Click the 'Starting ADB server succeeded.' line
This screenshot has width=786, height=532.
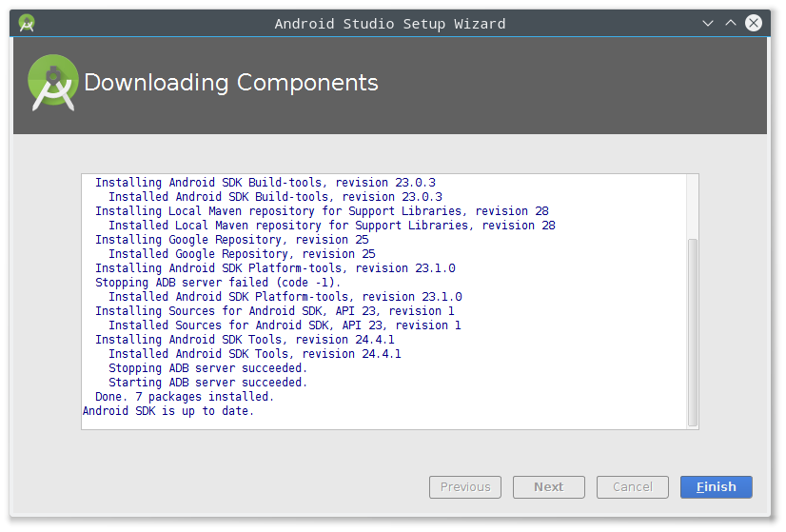tap(207, 383)
